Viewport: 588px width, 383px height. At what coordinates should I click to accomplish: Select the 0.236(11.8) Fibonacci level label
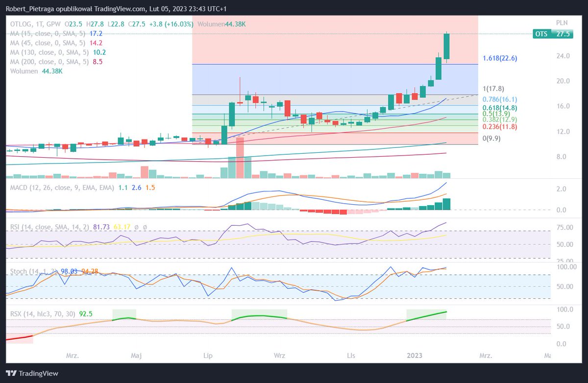coord(500,126)
